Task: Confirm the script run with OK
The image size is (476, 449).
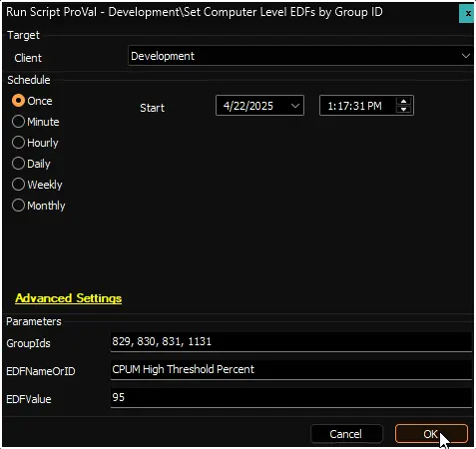Action: click(x=431, y=434)
